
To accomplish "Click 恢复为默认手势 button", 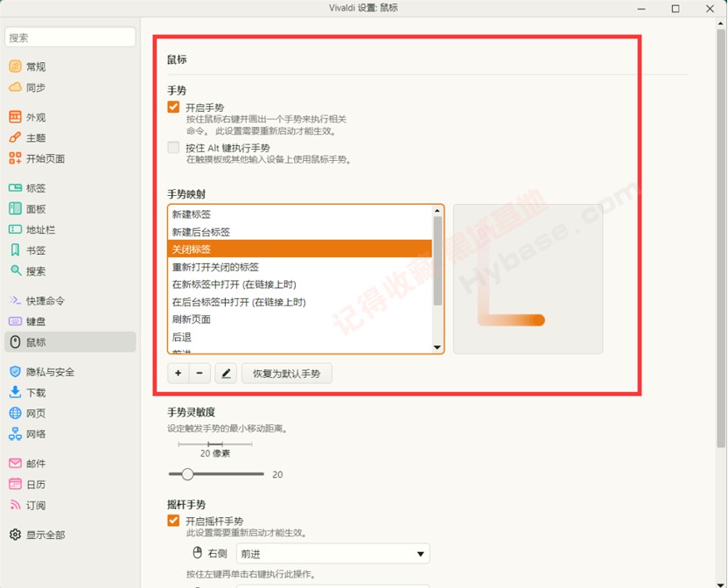I will pos(286,373).
